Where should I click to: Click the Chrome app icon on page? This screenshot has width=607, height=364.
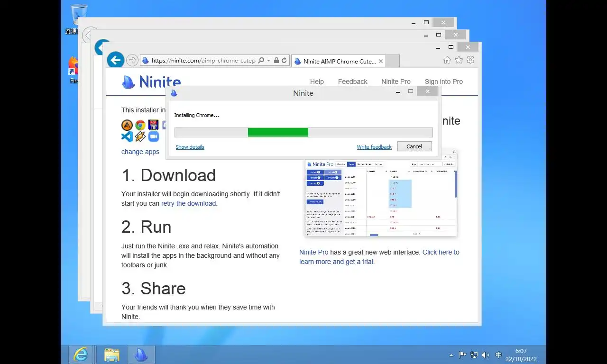140,125
